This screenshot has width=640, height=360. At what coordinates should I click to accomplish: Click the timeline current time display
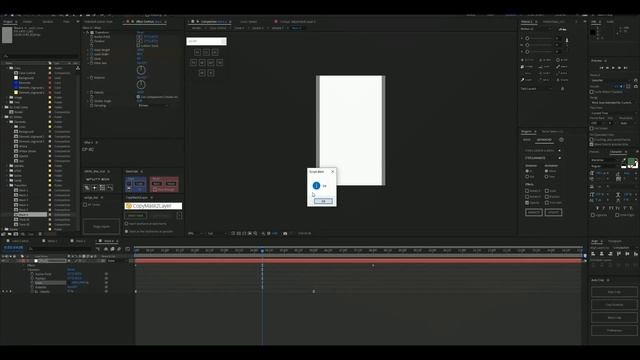13,248
